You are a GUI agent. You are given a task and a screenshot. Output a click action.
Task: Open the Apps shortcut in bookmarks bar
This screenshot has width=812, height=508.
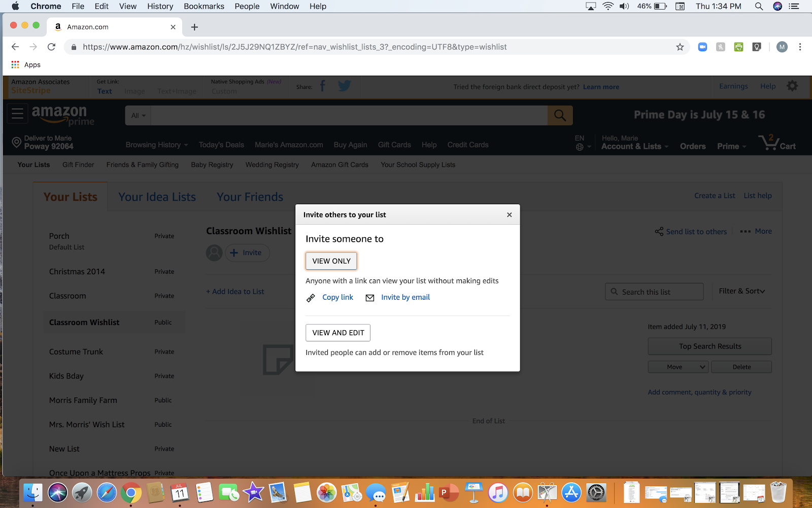25,65
